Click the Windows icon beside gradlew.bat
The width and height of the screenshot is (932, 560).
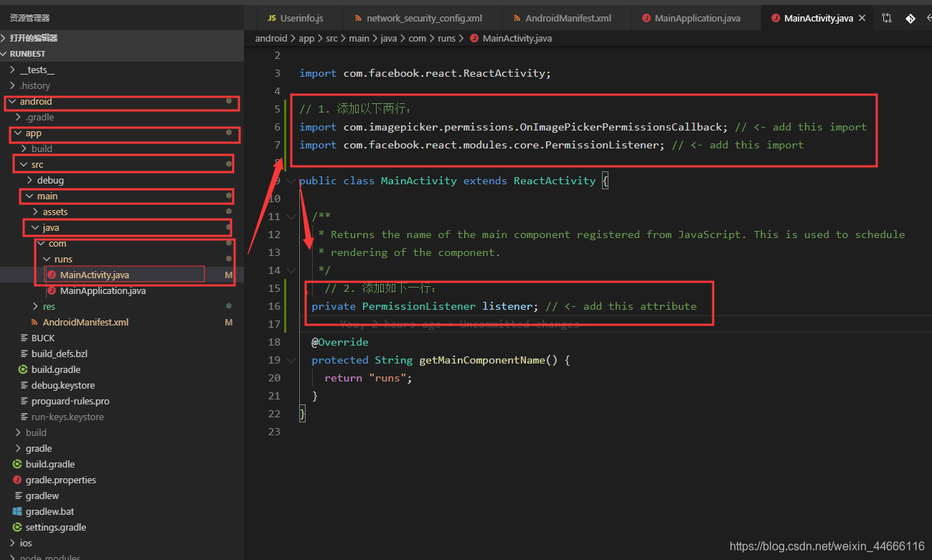coord(18,511)
